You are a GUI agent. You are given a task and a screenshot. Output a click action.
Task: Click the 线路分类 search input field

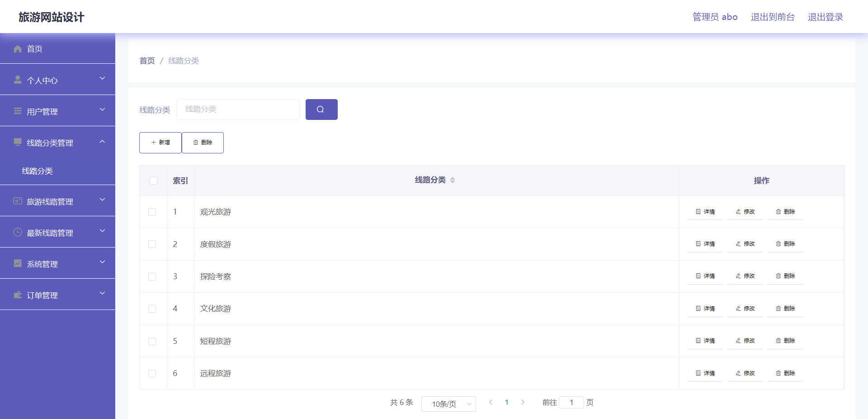pos(238,109)
